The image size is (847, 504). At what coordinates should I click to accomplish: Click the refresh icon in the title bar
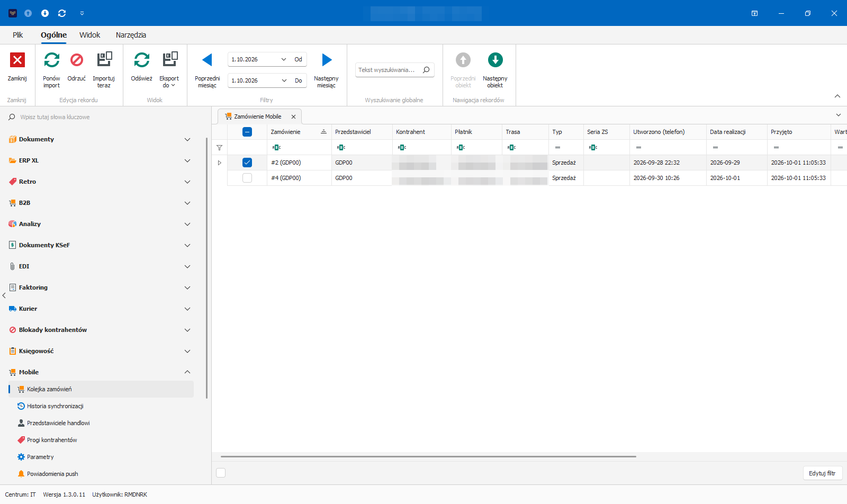62,13
